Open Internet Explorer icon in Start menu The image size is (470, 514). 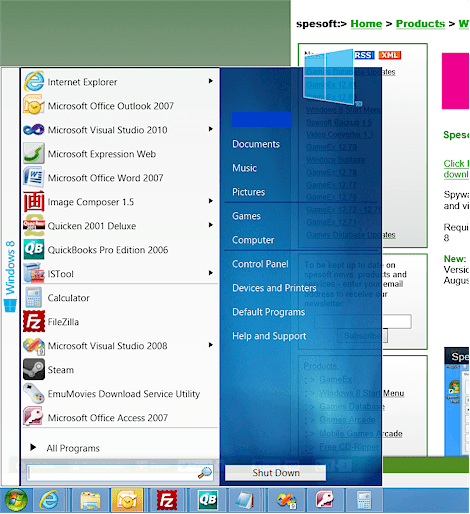[x=34, y=81]
